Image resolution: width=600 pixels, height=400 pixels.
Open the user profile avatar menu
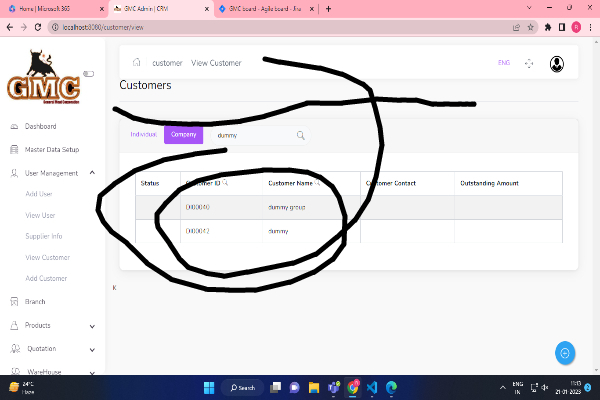coord(557,63)
